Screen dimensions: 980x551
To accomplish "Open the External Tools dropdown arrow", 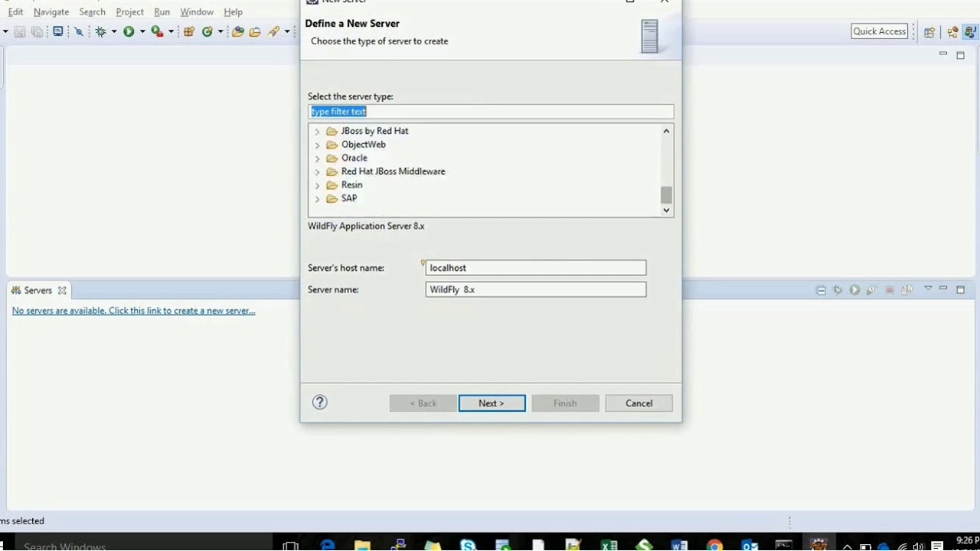I will (171, 31).
